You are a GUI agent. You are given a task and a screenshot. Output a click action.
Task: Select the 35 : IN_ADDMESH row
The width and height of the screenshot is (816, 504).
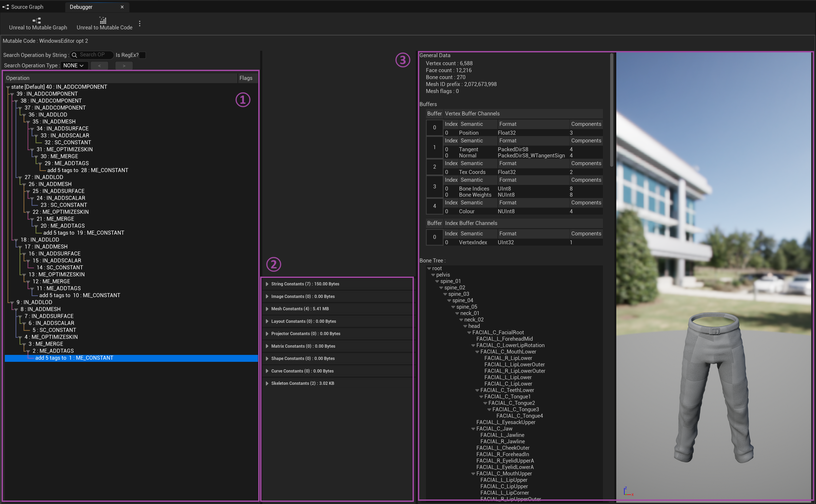tap(131, 122)
